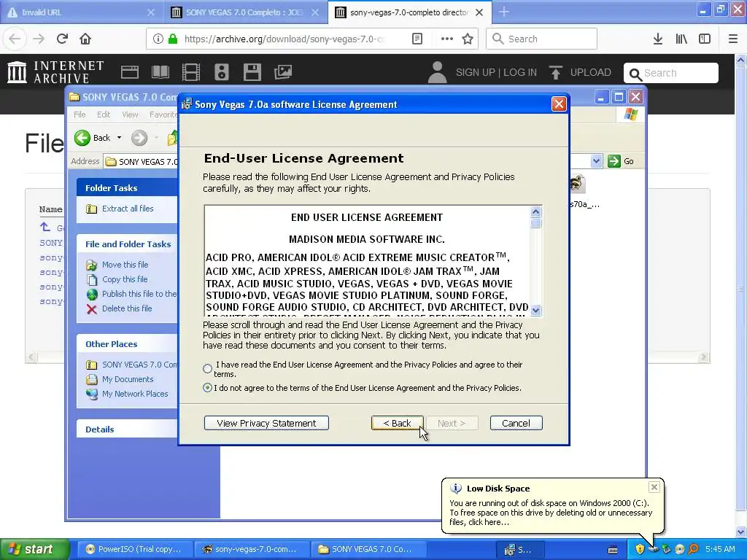Open the Audio speaker icon

coord(222,72)
